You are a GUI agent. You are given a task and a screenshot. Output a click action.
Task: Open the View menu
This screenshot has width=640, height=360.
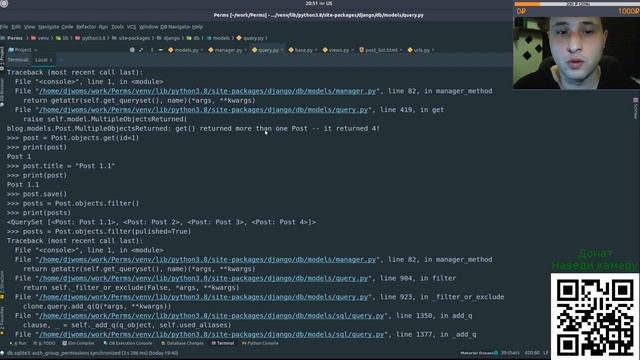click(29, 27)
